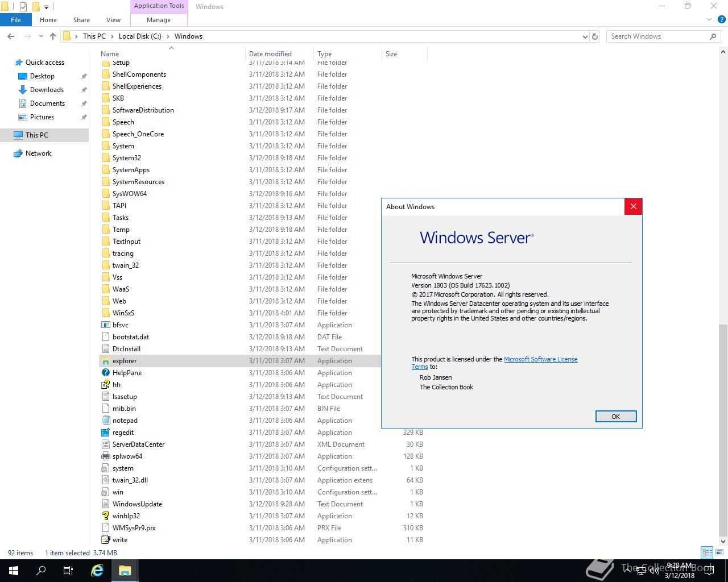Switch to the View ribbon tab

point(113,20)
